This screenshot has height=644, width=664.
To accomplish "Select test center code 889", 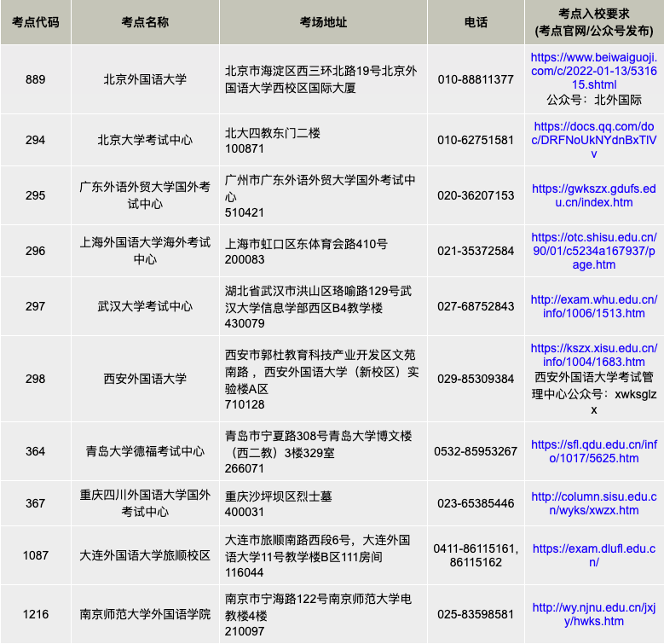I will tap(36, 79).
